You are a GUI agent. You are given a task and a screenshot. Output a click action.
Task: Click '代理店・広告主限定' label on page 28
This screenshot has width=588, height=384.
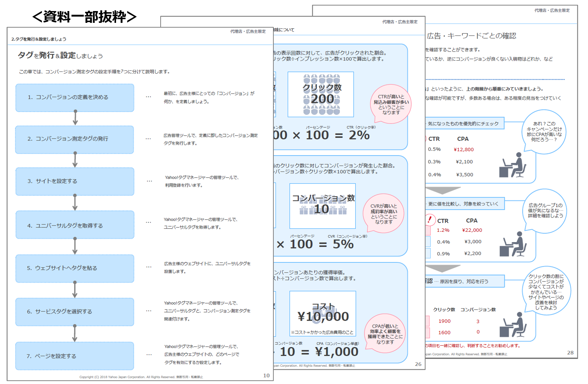tap(552, 10)
